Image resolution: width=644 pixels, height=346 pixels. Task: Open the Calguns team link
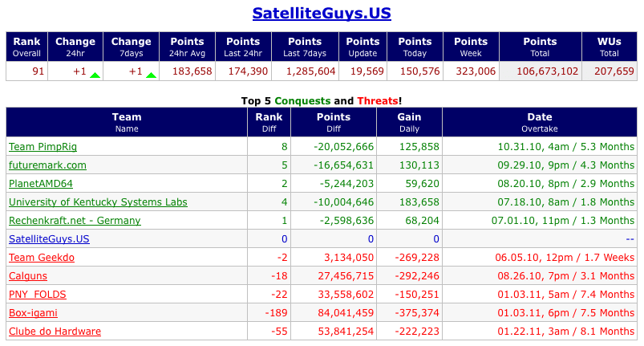[x=28, y=276]
